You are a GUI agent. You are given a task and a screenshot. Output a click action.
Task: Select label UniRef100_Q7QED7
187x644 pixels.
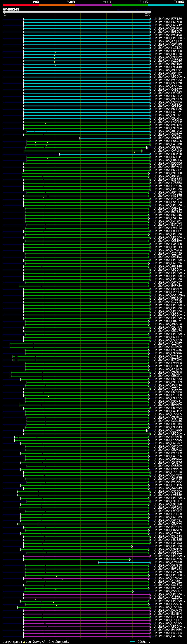(x=168, y=620)
